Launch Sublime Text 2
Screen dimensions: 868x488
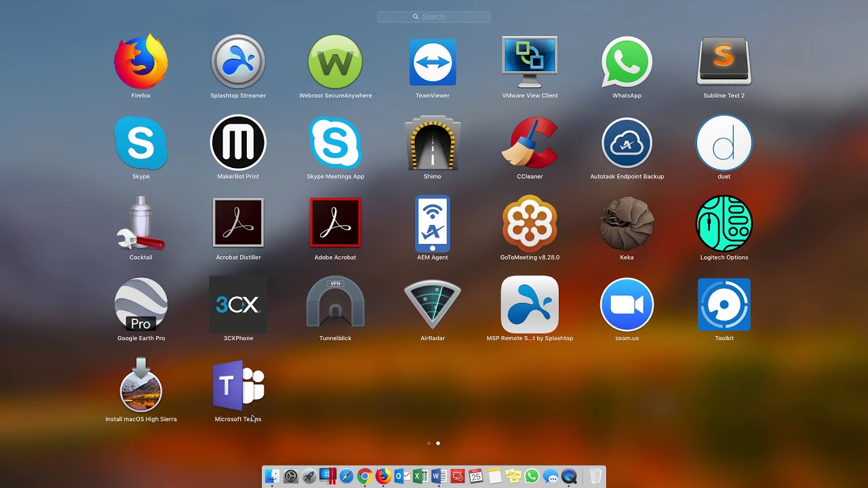coord(724,62)
